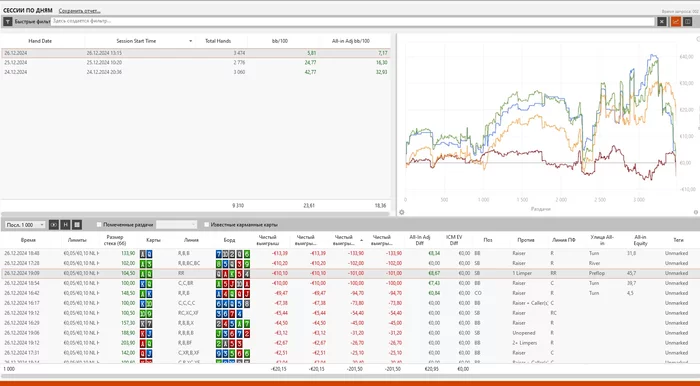Open the empty dropdown beside Помеченные раздачи
Screen dimensions: 700x386
(176, 225)
